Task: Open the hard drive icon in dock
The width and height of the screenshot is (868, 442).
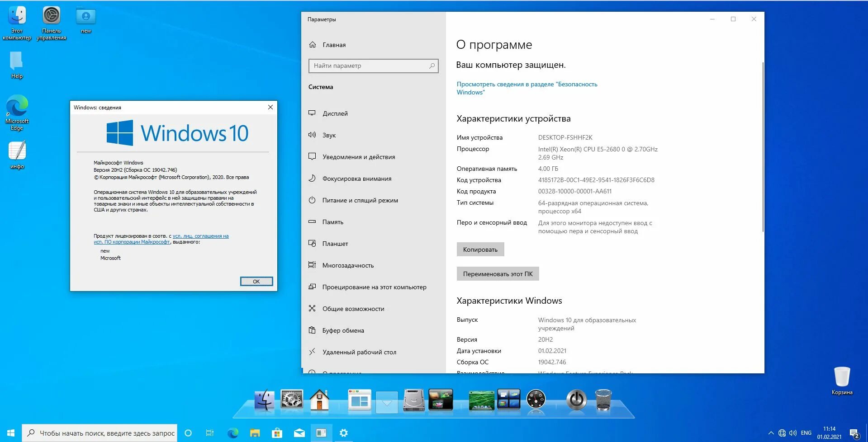Action: (x=414, y=400)
